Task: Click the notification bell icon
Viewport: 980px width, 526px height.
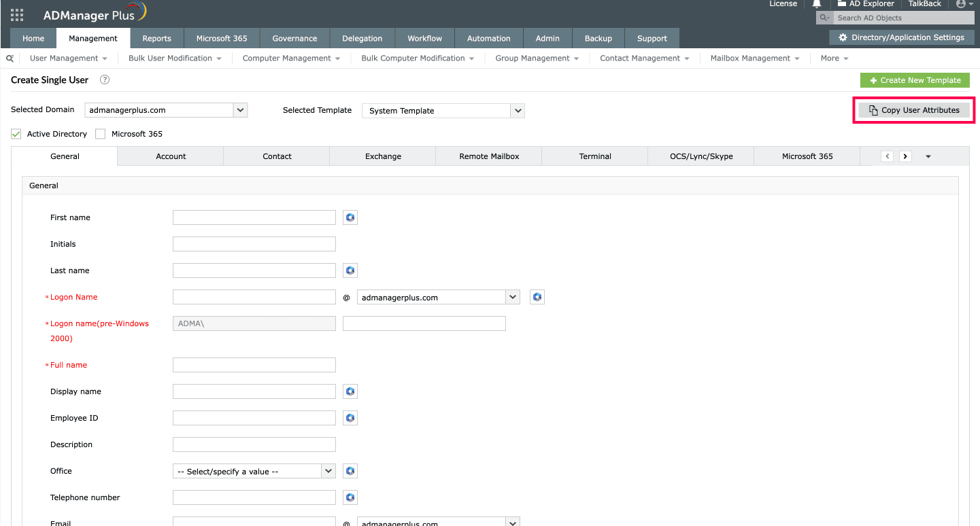Action: 817,4
